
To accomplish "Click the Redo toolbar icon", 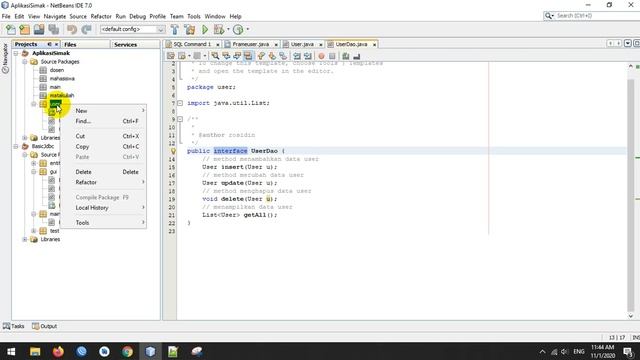I will tap(86, 29).
